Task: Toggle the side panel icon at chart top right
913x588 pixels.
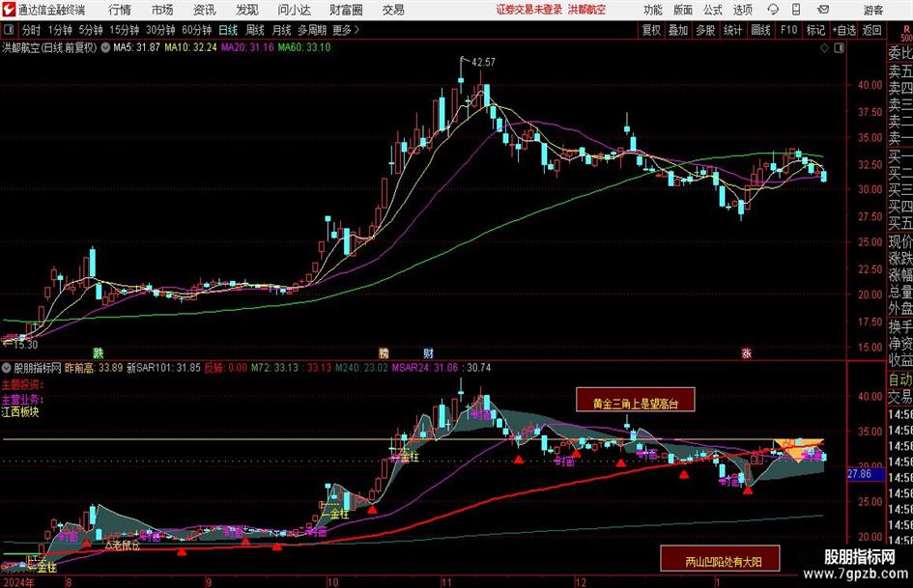Action: pos(839,48)
